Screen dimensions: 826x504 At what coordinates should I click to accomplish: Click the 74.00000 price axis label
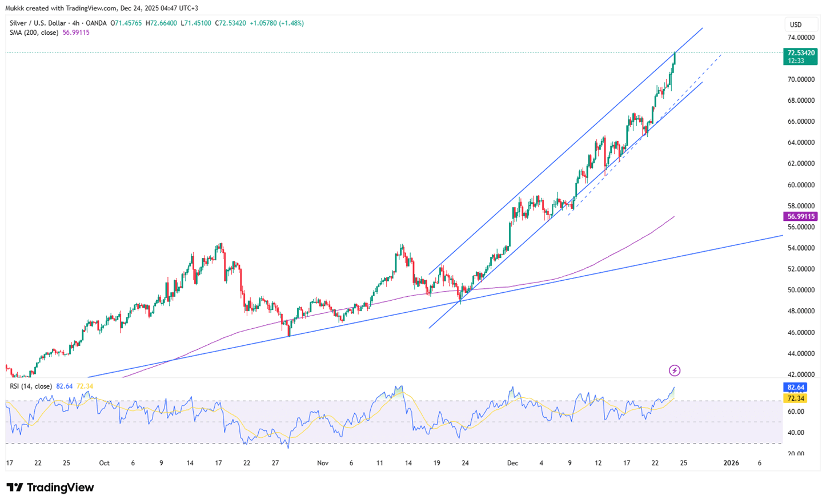point(801,37)
